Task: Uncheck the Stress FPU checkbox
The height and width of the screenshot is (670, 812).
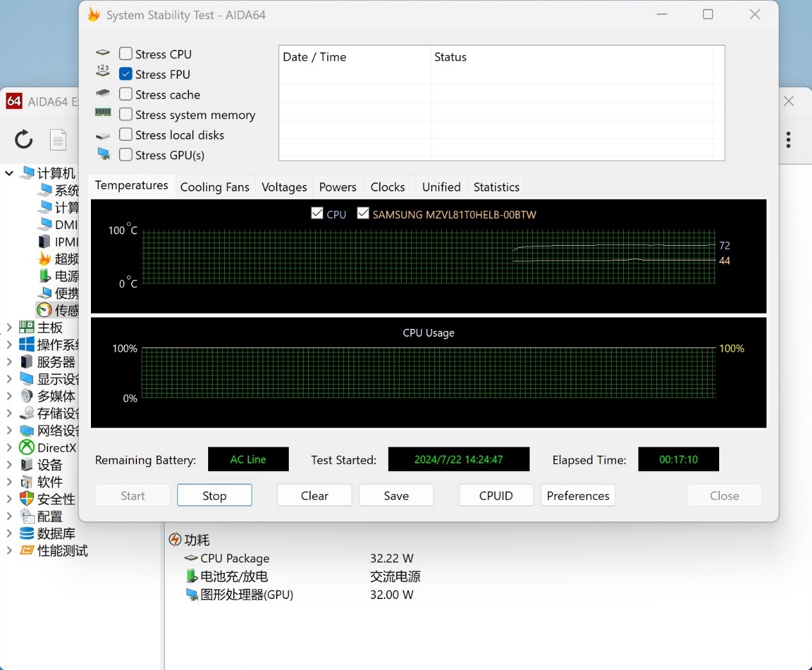Action: point(126,74)
